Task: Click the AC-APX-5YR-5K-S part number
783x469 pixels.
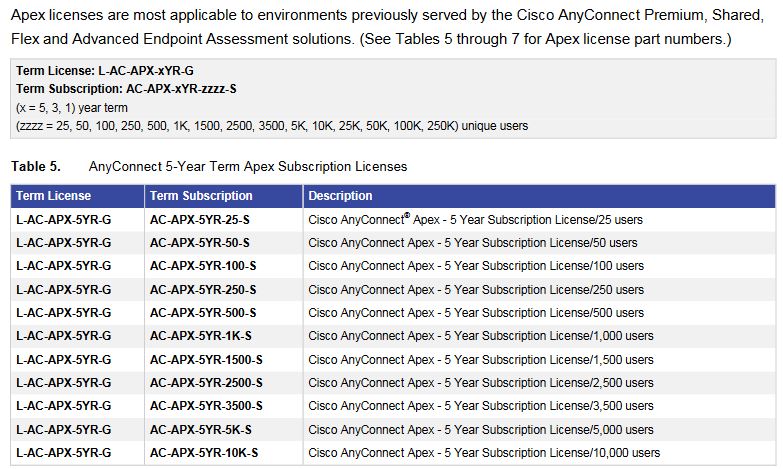Action: coord(200,430)
